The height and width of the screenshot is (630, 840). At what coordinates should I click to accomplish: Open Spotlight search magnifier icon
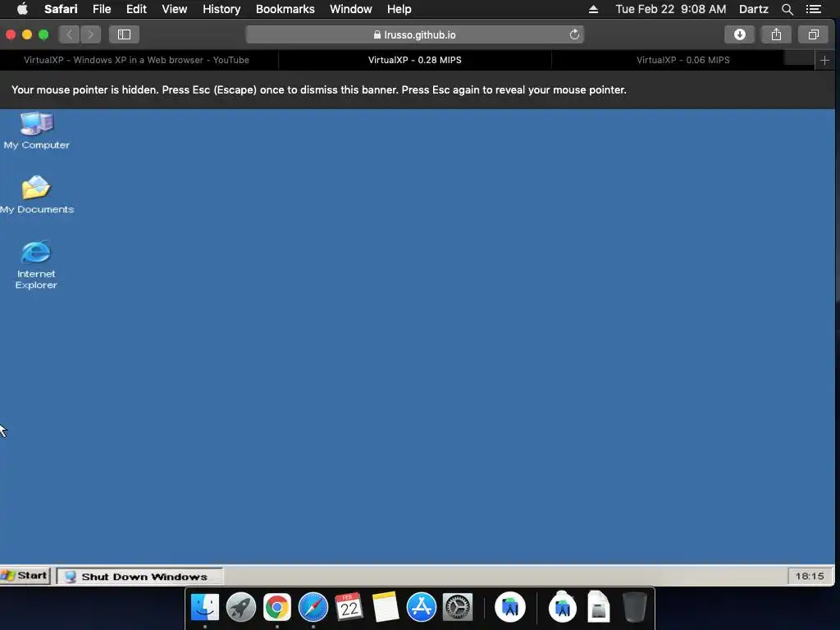[787, 9]
